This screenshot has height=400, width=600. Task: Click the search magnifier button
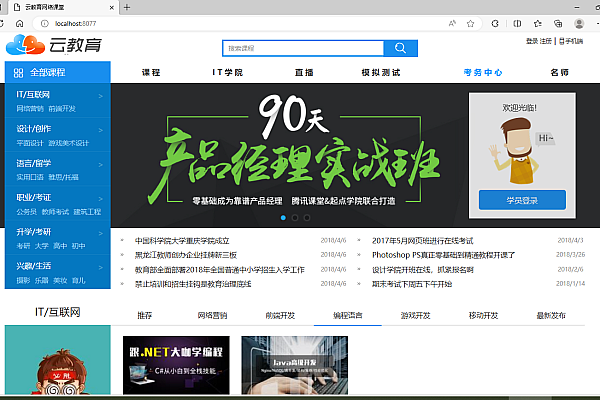pyautogui.click(x=400, y=48)
